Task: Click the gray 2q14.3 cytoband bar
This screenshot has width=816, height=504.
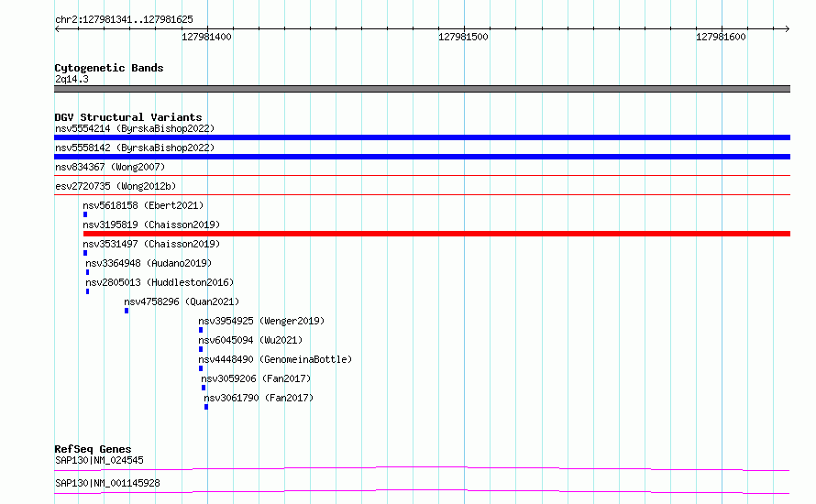Action: (422, 89)
